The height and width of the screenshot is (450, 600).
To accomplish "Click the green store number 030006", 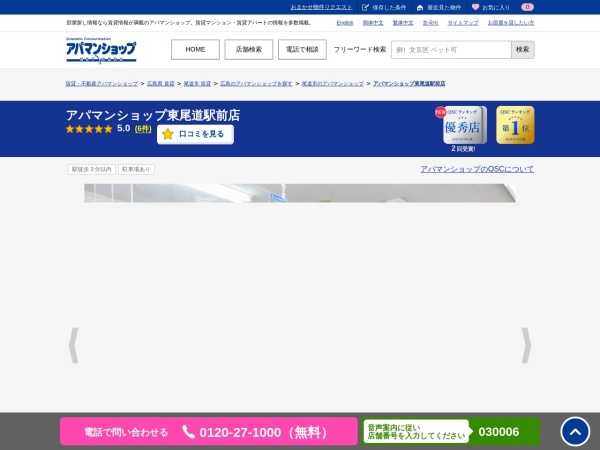I will coord(499,432).
